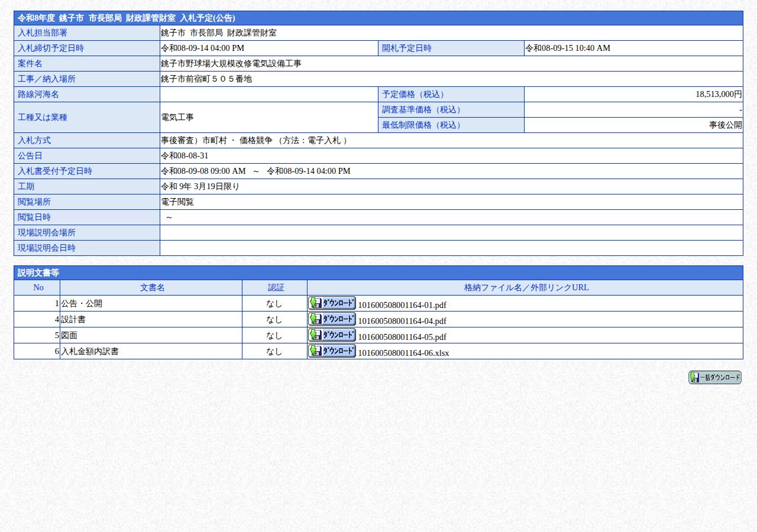This screenshot has height=532, width=757.
Task: Click the 入札担当部署 label
Action: (x=43, y=33)
